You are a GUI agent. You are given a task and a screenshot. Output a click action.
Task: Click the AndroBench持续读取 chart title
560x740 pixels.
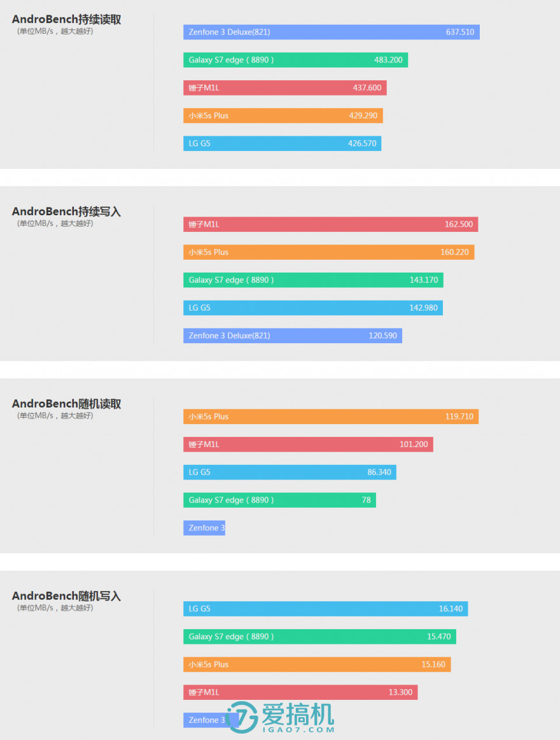coord(66,20)
